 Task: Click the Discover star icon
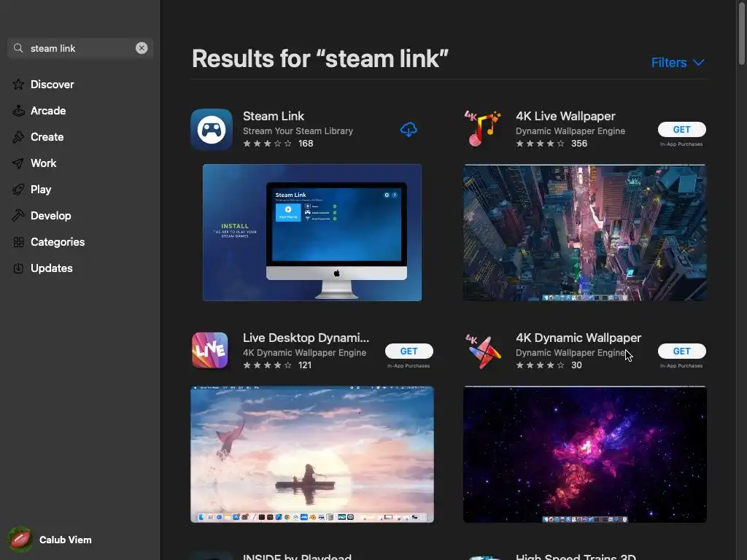pyautogui.click(x=18, y=85)
